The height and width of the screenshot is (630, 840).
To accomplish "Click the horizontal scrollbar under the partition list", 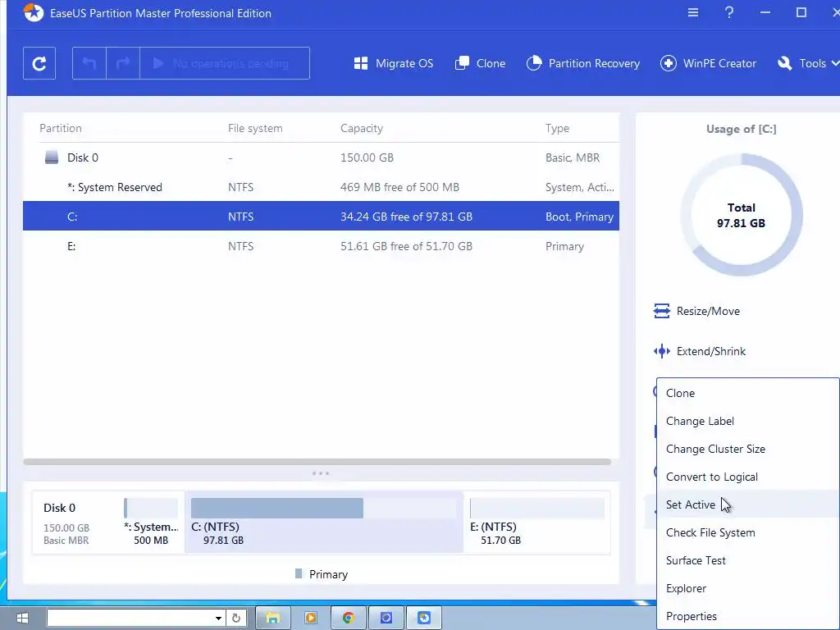I will [317, 461].
